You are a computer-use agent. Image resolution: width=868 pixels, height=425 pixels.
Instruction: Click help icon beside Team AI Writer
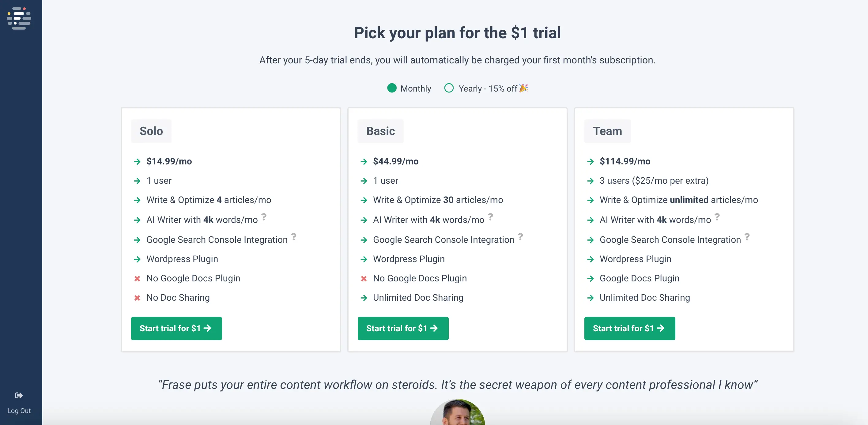click(717, 217)
